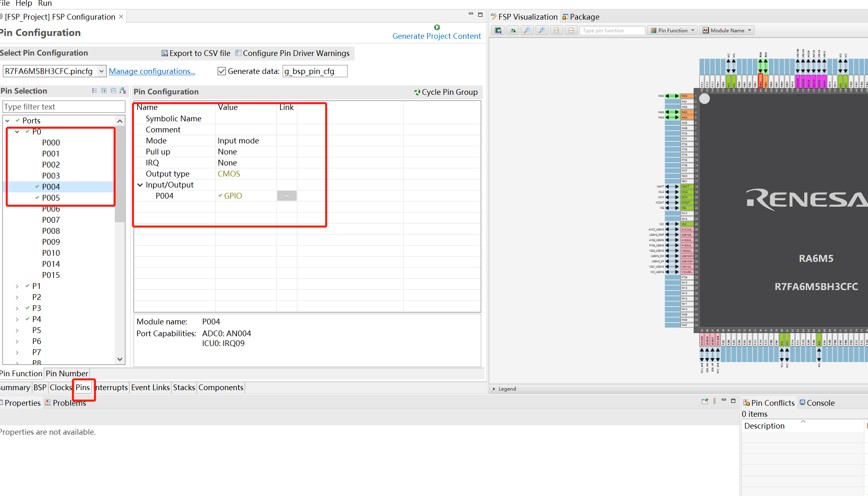Click the Export to CSV file icon
The width and height of the screenshot is (868, 496).
click(x=165, y=53)
